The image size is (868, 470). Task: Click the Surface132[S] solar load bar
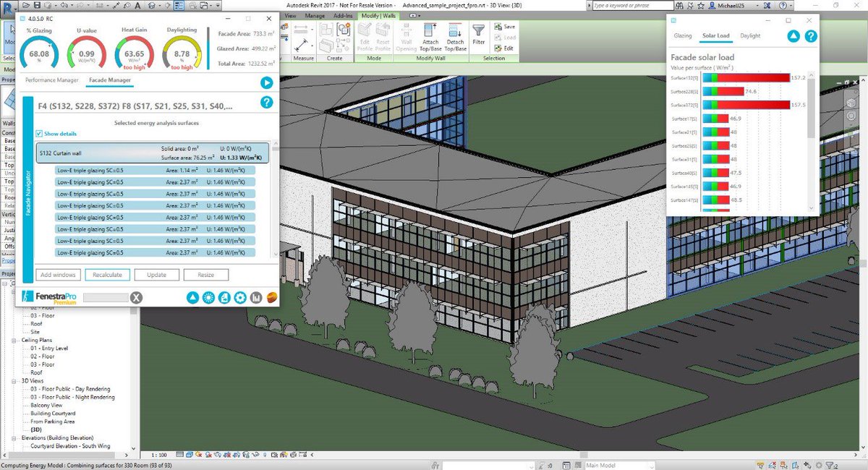pyautogui.click(x=746, y=78)
